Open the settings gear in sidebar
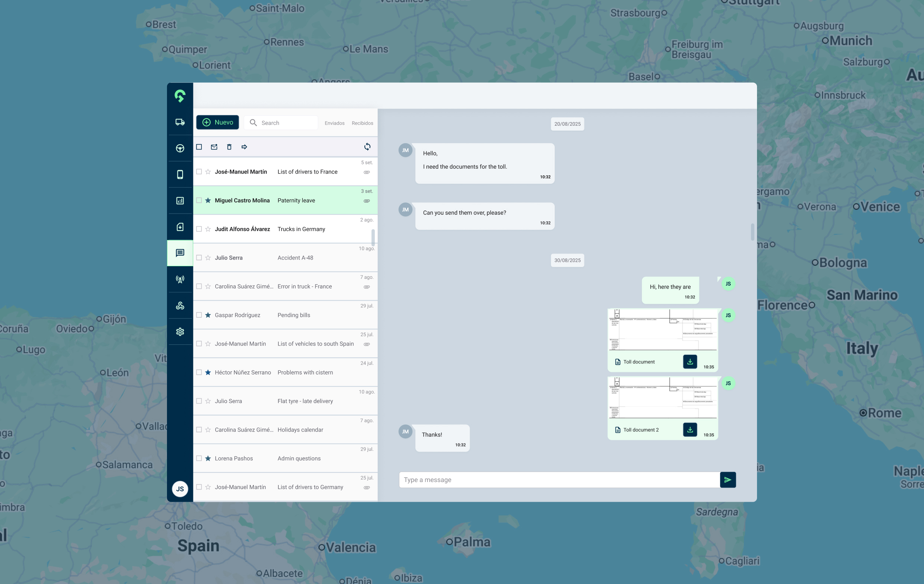924x584 pixels. [x=180, y=332]
